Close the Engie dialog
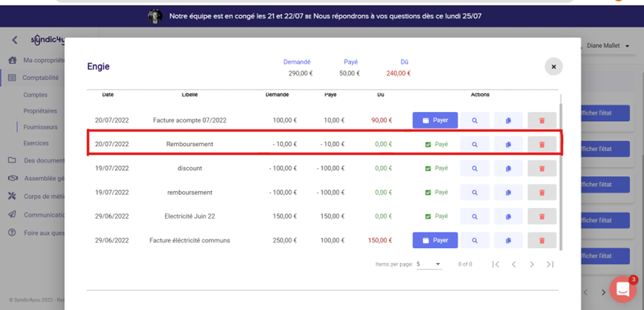 pos(553,66)
